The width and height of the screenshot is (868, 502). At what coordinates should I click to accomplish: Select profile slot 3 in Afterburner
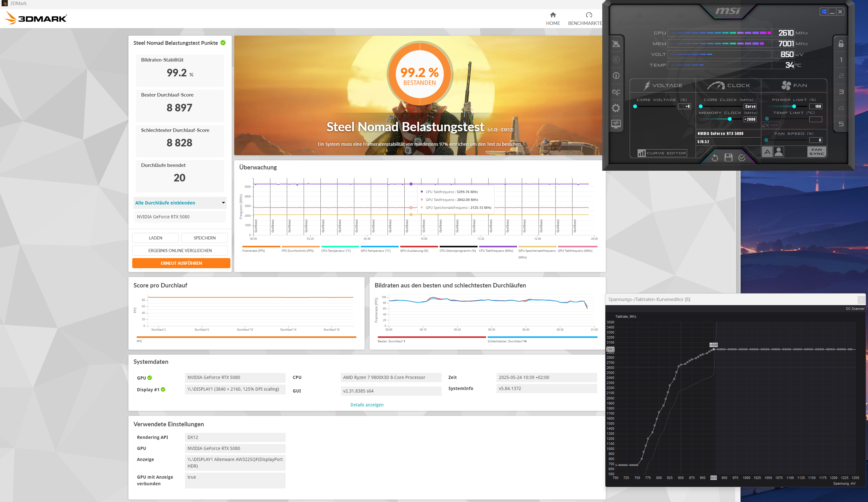(841, 92)
